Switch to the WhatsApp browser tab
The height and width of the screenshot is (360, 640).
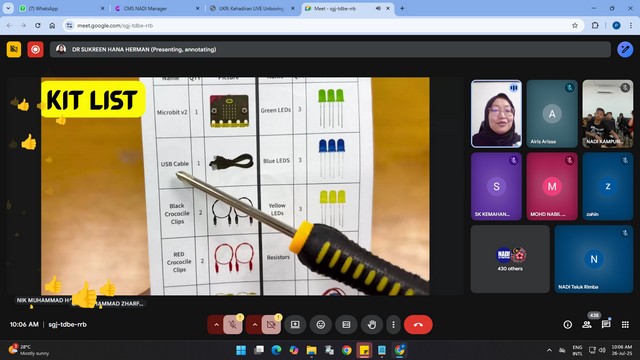click(62, 8)
